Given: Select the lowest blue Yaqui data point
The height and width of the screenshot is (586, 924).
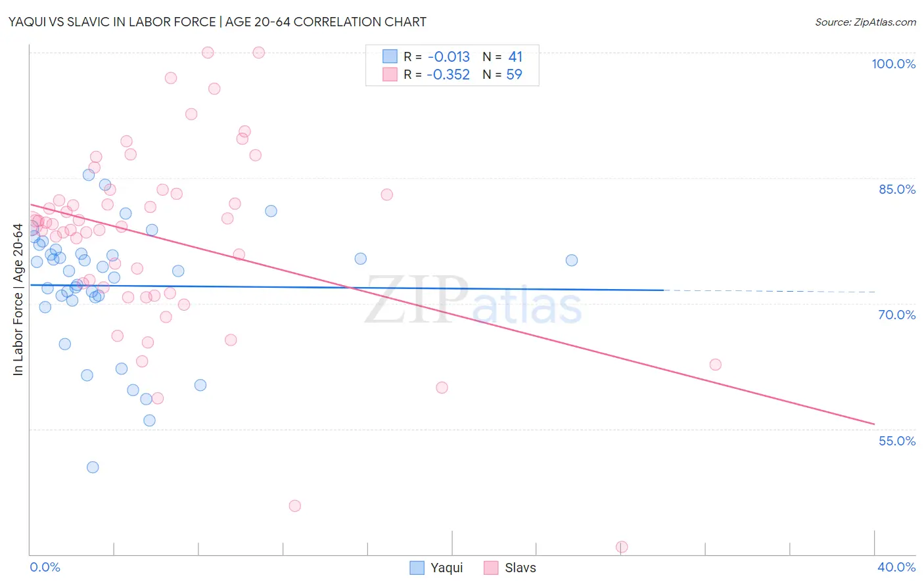Looking at the screenshot, I should (93, 467).
